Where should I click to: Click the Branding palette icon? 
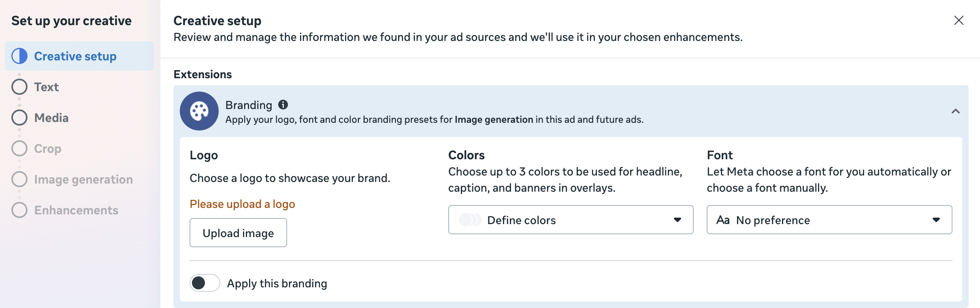(x=199, y=111)
